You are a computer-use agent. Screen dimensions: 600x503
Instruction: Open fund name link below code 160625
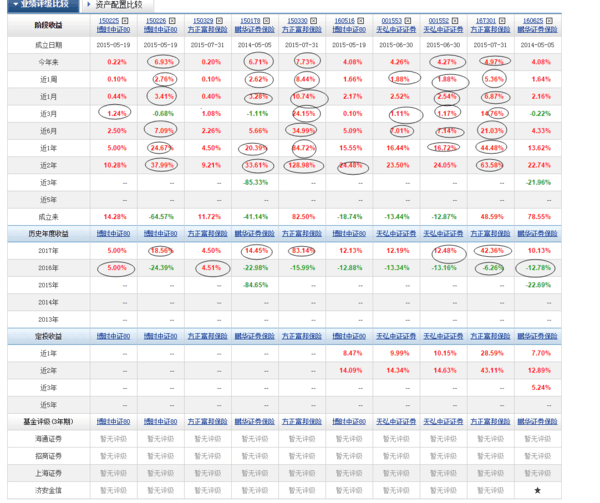(537, 29)
